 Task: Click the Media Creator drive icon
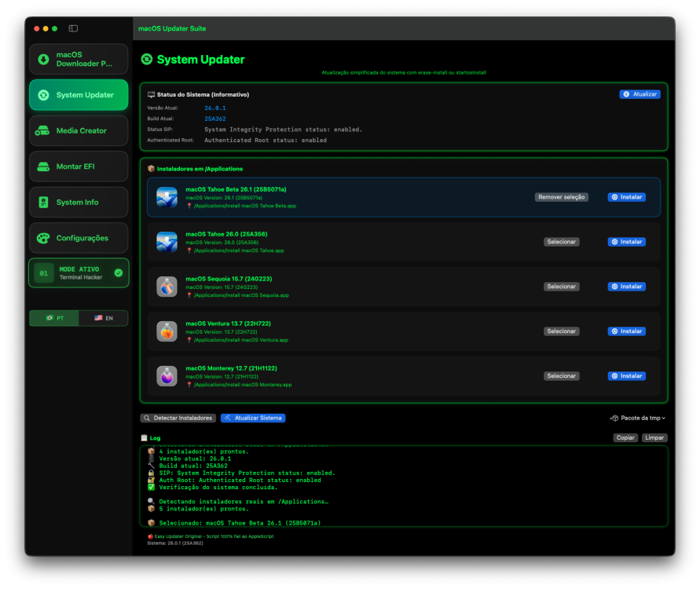click(x=42, y=130)
